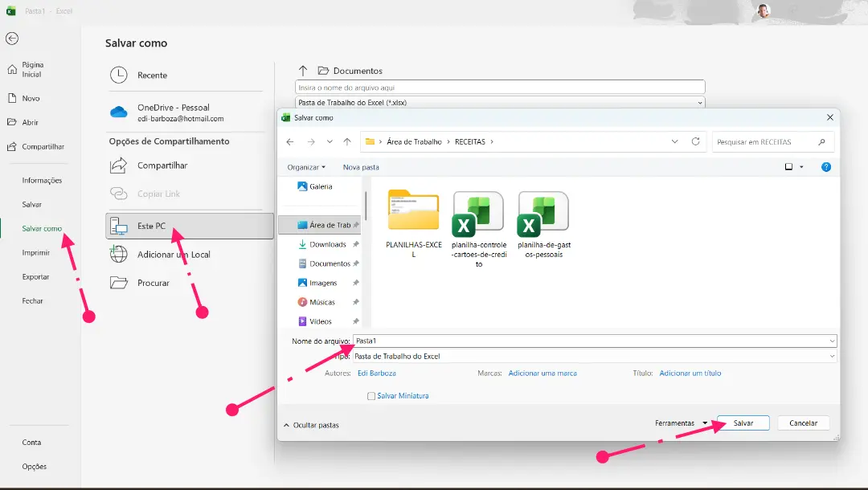This screenshot has width=868, height=490.
Task: Select Downloads in the navigation pane
Action: pos(327,244)
